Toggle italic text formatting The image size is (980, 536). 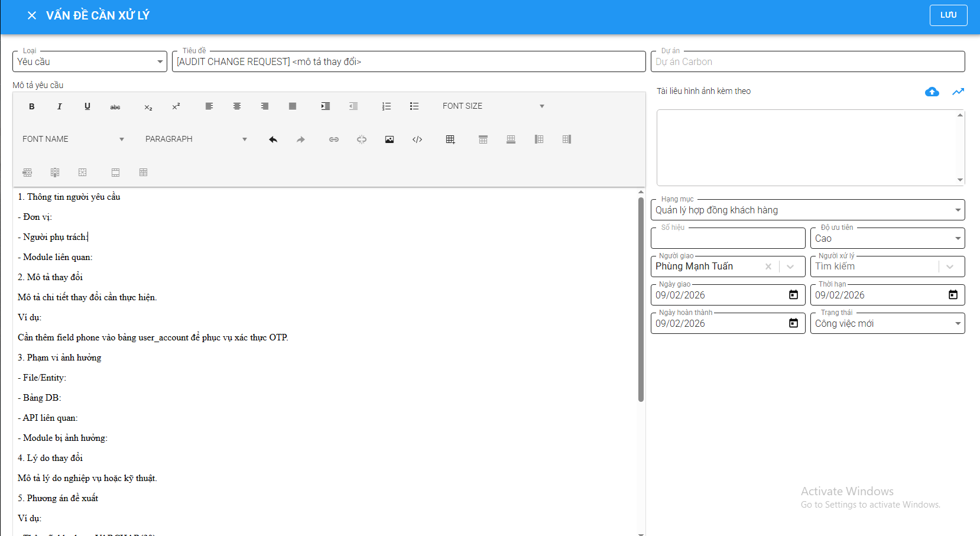coord(59,106)
